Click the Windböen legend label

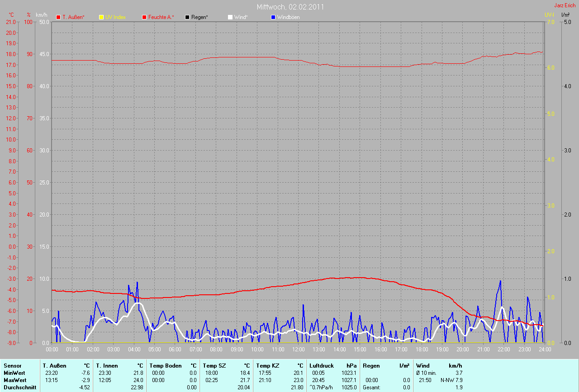pyautogui.click(x=289, y=17)
